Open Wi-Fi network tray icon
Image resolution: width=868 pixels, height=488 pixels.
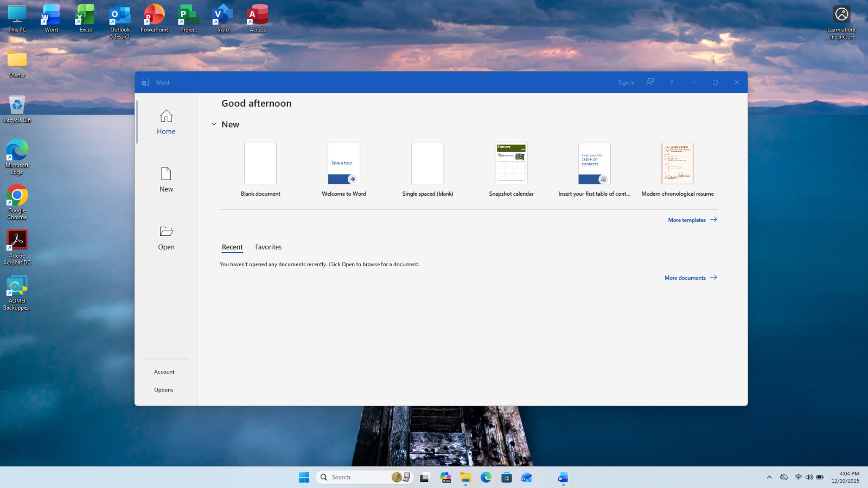(798, 477)
